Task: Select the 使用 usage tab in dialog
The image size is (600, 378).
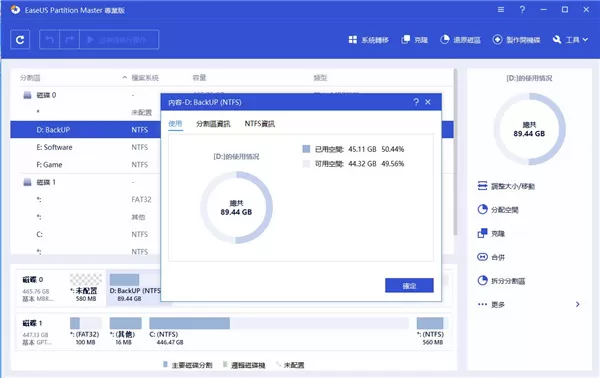Action: tap(175, 124)
